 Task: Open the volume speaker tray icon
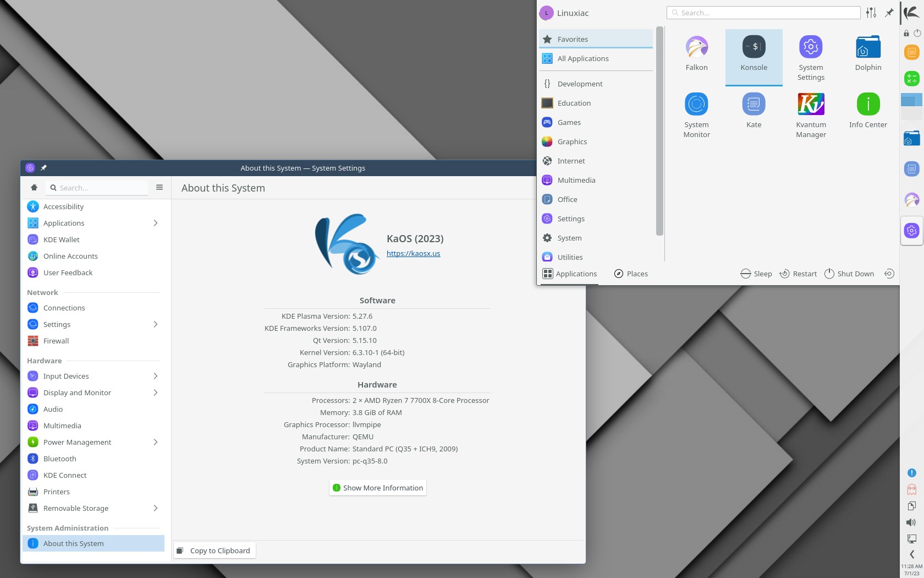[912, 522]
